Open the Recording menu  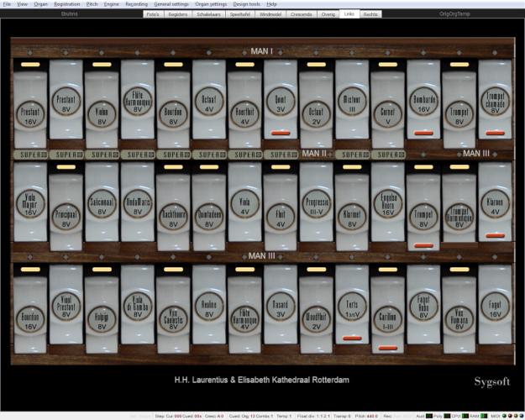(x=136, y=4)
